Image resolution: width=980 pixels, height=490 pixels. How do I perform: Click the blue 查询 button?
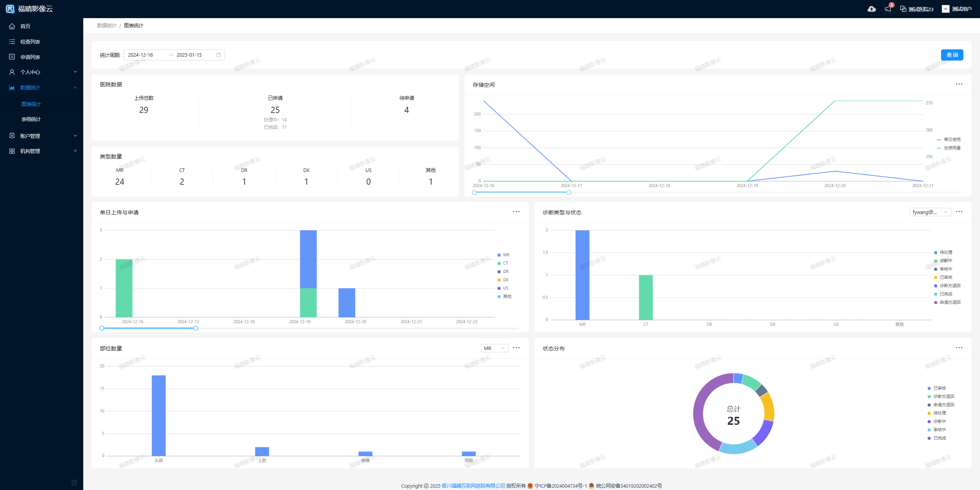[951, 55]
